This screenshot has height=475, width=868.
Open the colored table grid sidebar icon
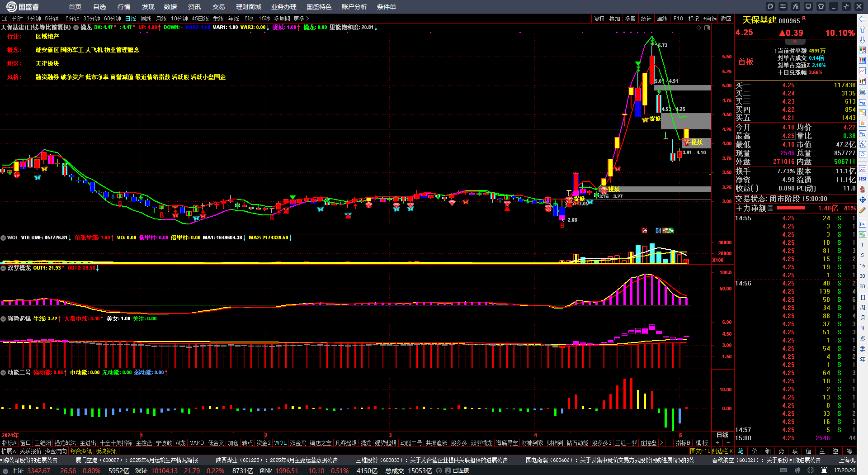tap(863, 61)
